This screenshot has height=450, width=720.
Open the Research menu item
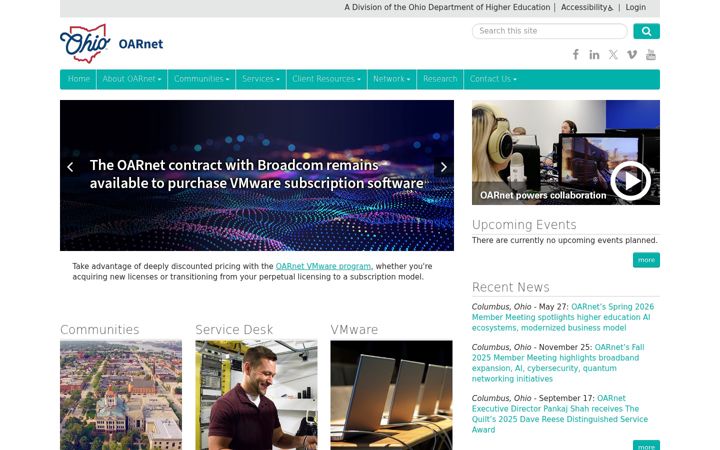[440, 79]
